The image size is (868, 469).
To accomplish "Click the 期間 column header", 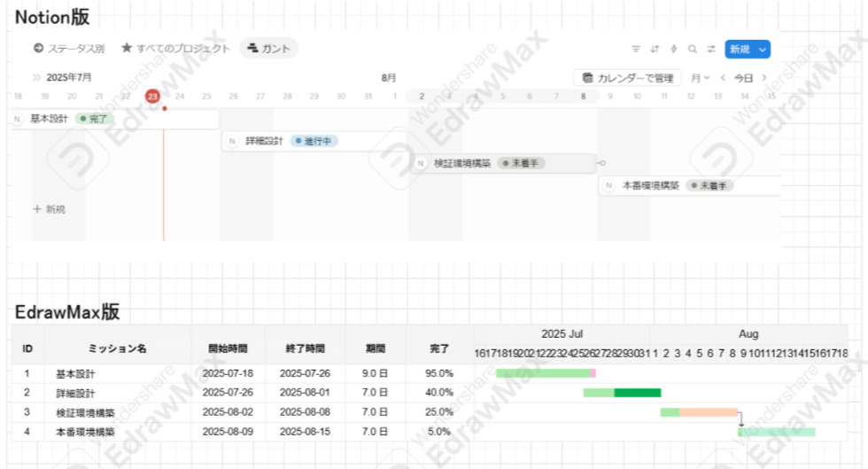I will click(376, 348).
